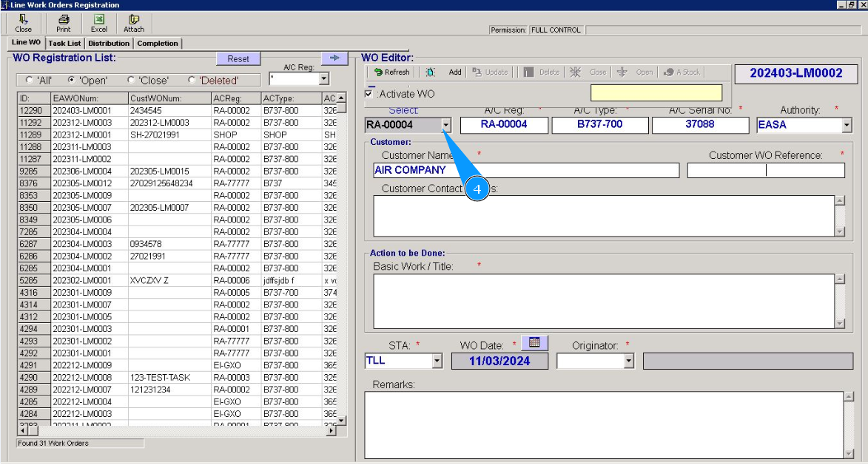Click the Close toolbar icon
868x465 pixels.
[24, 23]
